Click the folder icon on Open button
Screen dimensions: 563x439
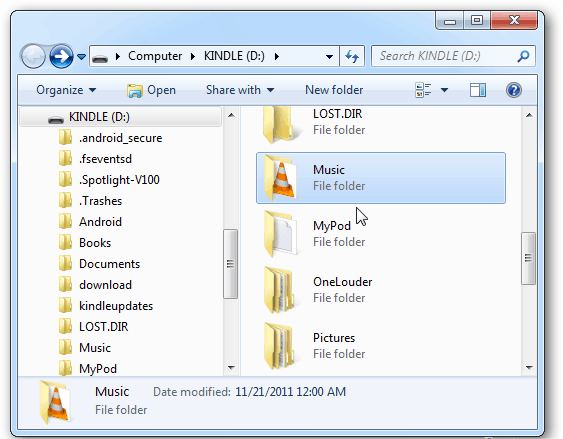click(134, 90)
